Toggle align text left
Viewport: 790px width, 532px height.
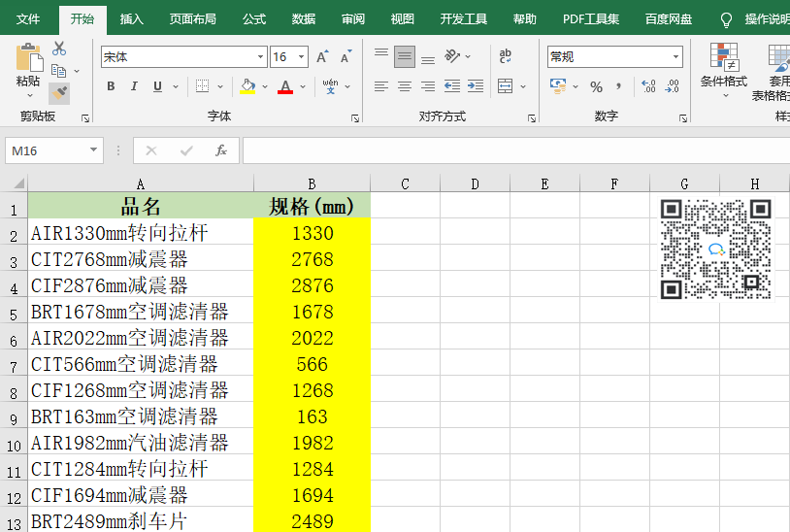point(381,86)
